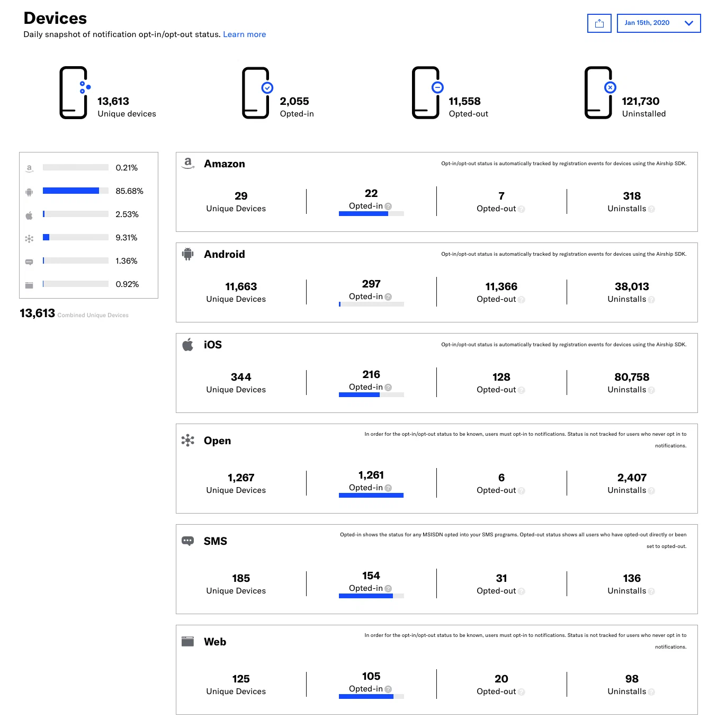Click the SMS speech bubble header icon
Viewport: 717px width, 728px height.
(x=187, y=541)
